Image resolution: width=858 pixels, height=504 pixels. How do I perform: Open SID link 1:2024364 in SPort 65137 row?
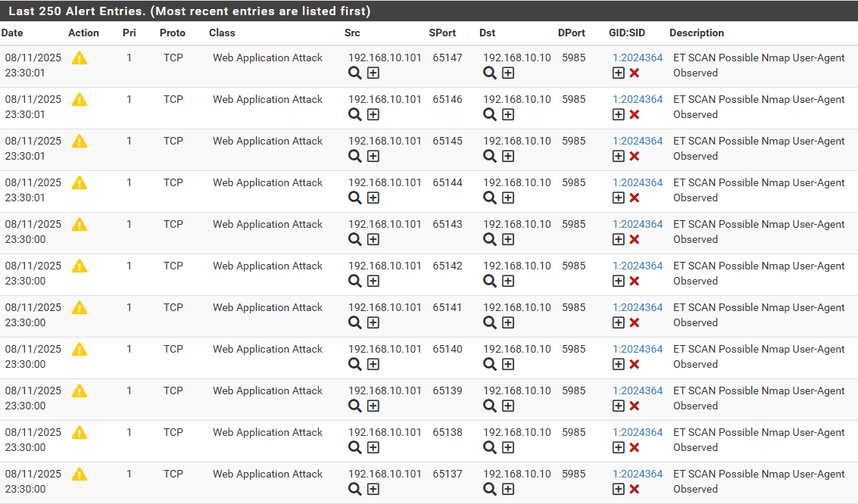[x=638, y=474]
